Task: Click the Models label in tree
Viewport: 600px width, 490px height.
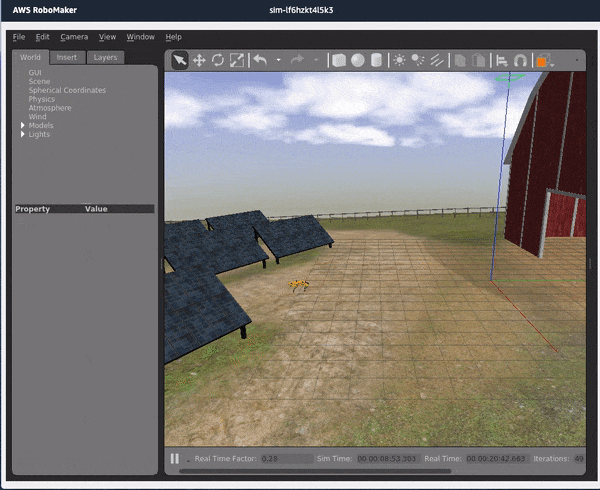Action: click(x=41, y=125)
